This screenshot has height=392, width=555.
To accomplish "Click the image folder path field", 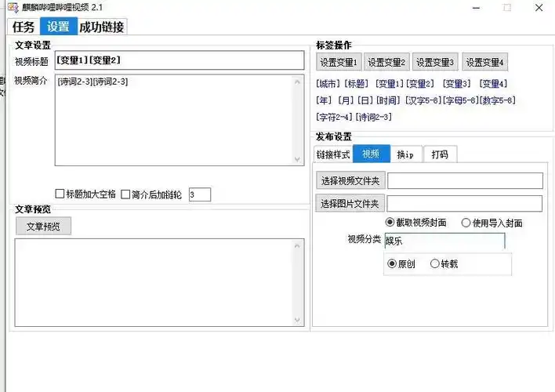I will tap(464, 204).
